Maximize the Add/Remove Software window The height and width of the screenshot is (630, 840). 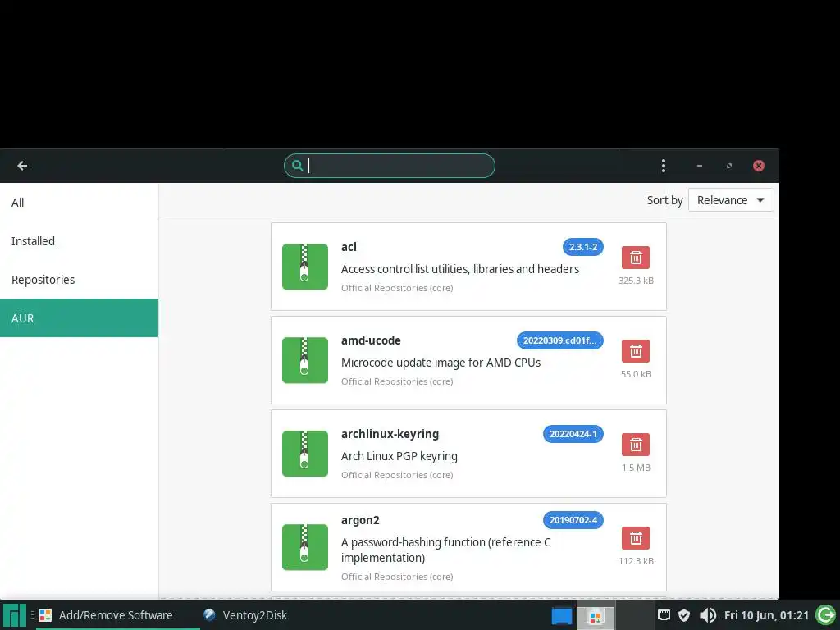pos(729,166)
